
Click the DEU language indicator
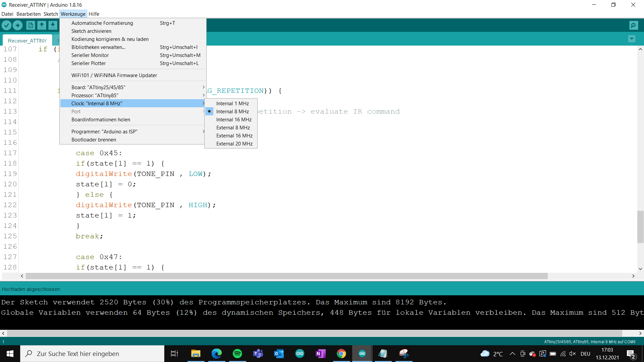click(585, 354)
